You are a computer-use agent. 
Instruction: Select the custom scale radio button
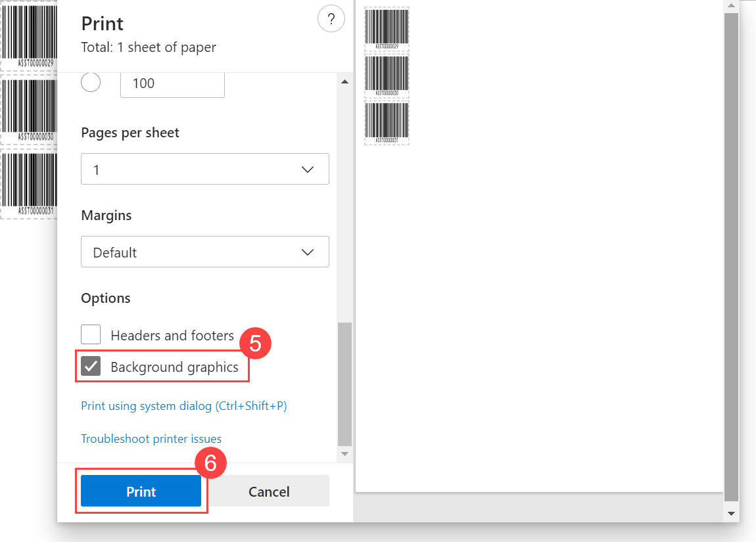tap(91, 83)
